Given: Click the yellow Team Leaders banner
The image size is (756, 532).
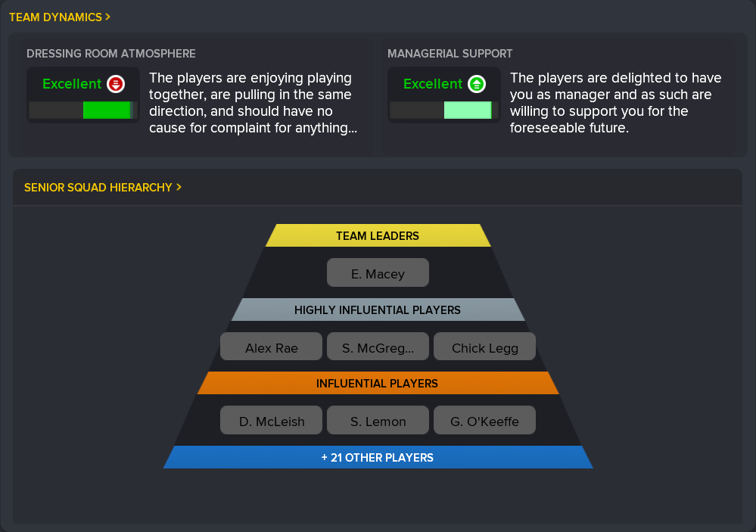Looking at the screenshot, I should (378, 235).
